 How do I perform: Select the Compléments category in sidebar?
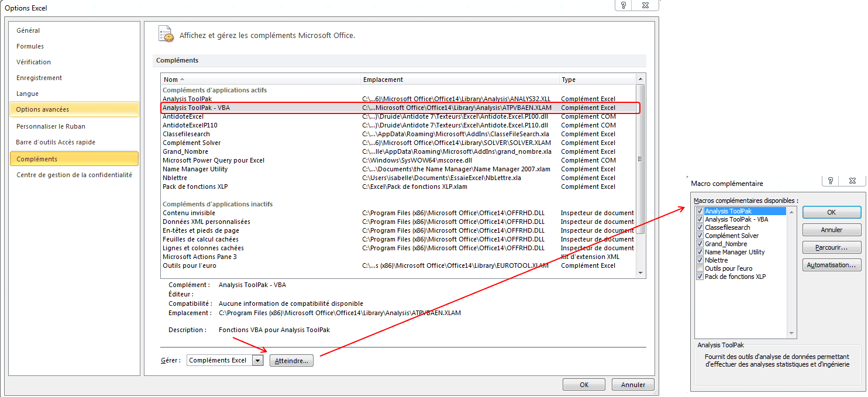(x=74, y=159)
